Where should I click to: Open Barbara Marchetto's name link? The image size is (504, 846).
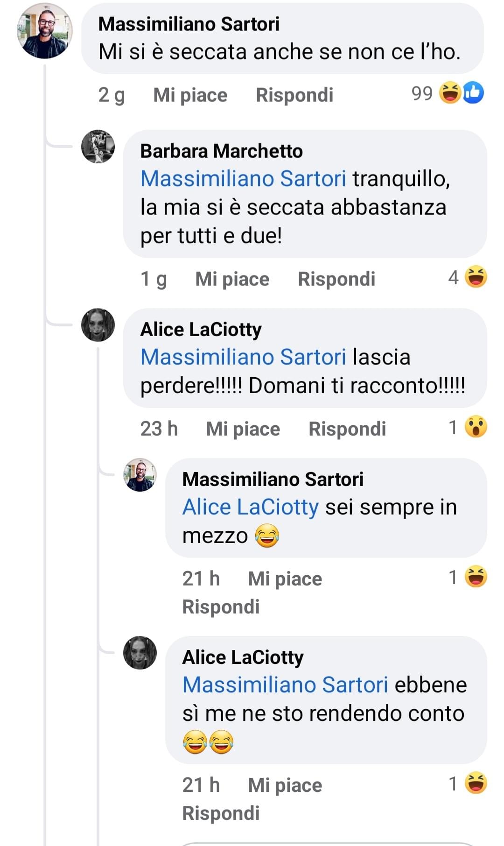221,151
